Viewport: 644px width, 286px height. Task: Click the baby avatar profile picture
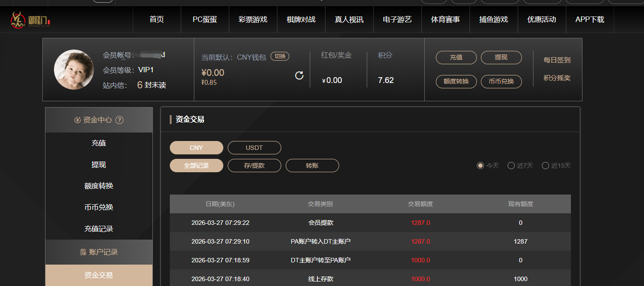pos(74,70)
